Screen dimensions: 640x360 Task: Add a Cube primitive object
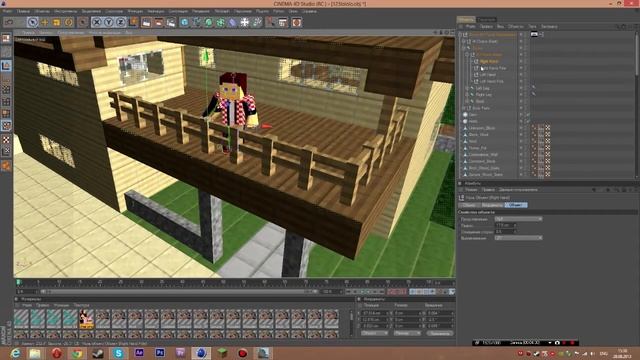(x=184, y=22)
